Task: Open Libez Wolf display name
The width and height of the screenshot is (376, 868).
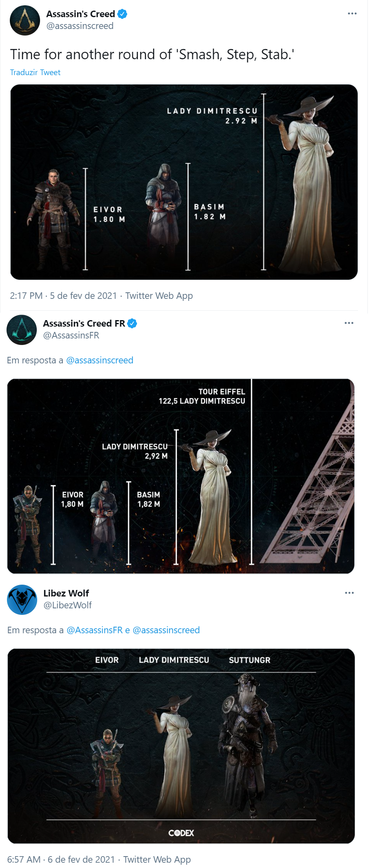Action: tap(66, 593)
